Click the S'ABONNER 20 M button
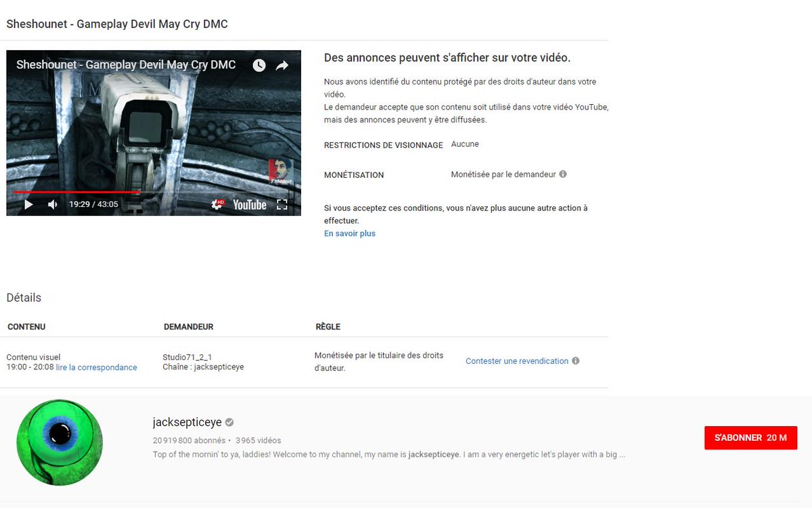This screenshot has width=812, height=508. coord(750,438)
